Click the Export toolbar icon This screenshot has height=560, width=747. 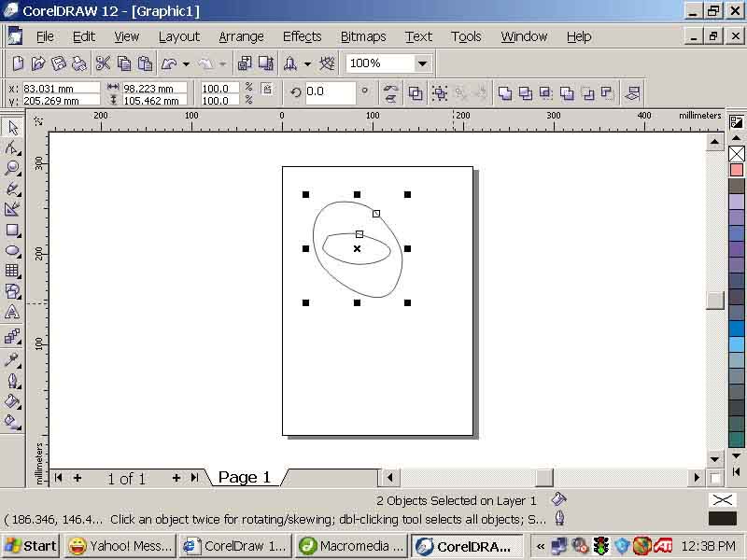[266, 63]
